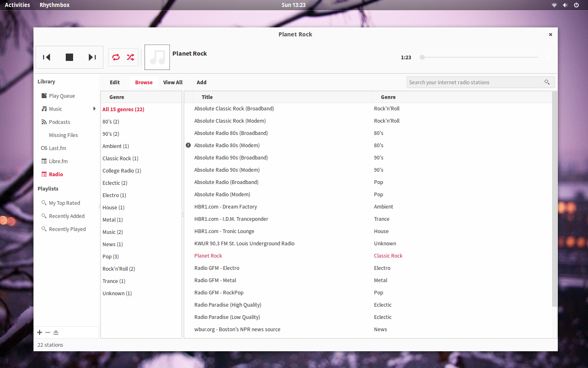Image resolution: width=588 pixels, height=368 pixels.
Task: Click the system volume icon in the top bar
Action: point(565,5)
